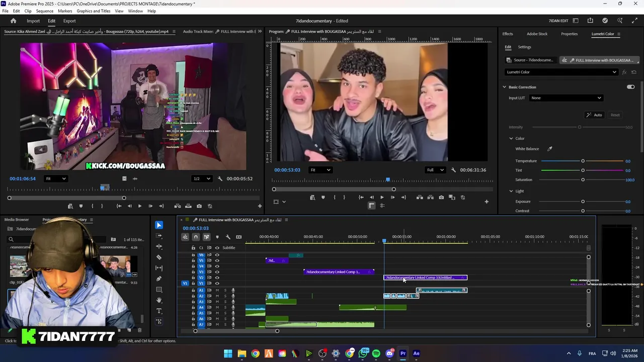Hide video track V5 with eye
Screen dimensions: 644x362
tap(217, 260)
